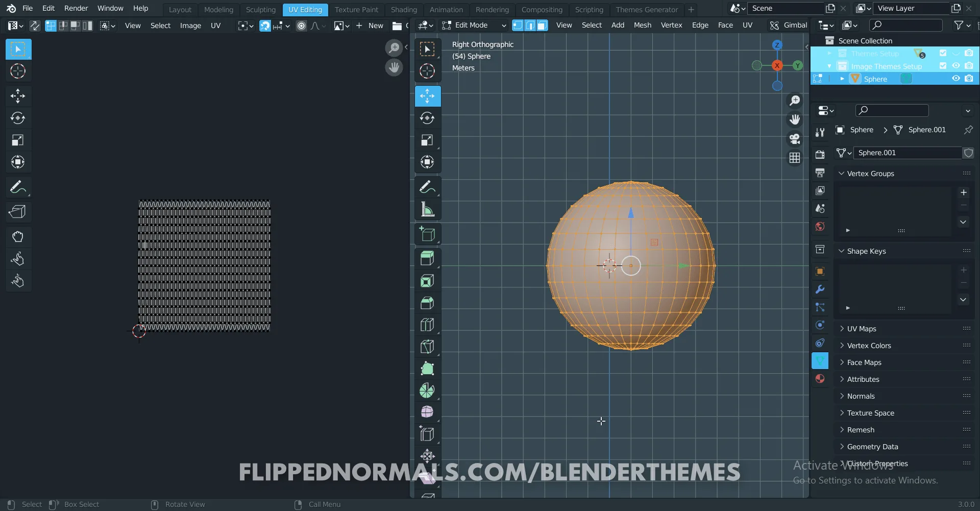The height and width of the screenshot is (511, 980).
Task: Switch to Material Properties panel
Action: (820, 378)
